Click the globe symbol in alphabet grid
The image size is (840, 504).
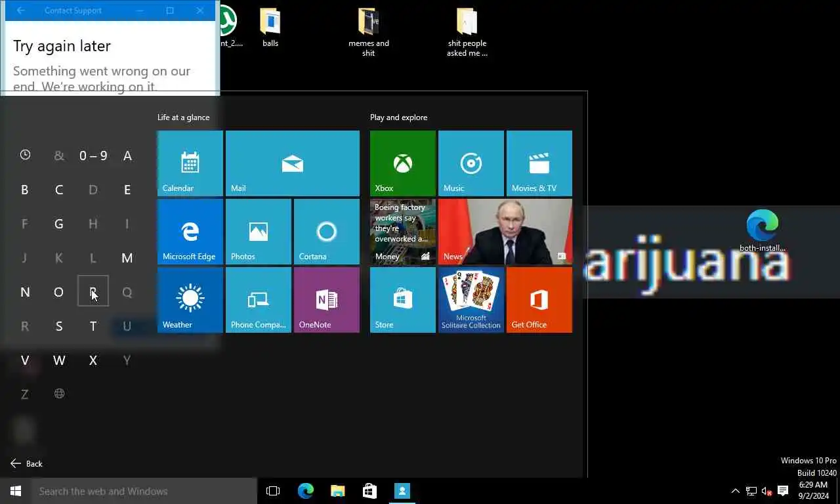pos(59,394)
